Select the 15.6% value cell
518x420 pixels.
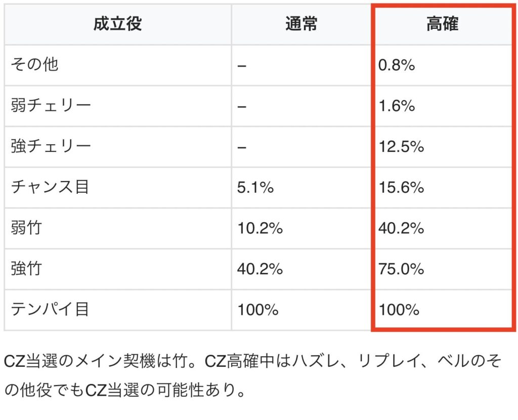tap(401, 188)
